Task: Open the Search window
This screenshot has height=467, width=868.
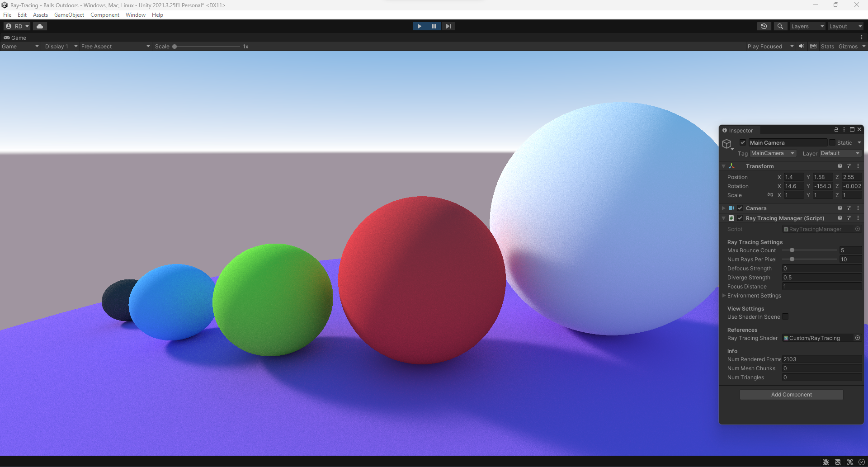Action: point(780,26)
